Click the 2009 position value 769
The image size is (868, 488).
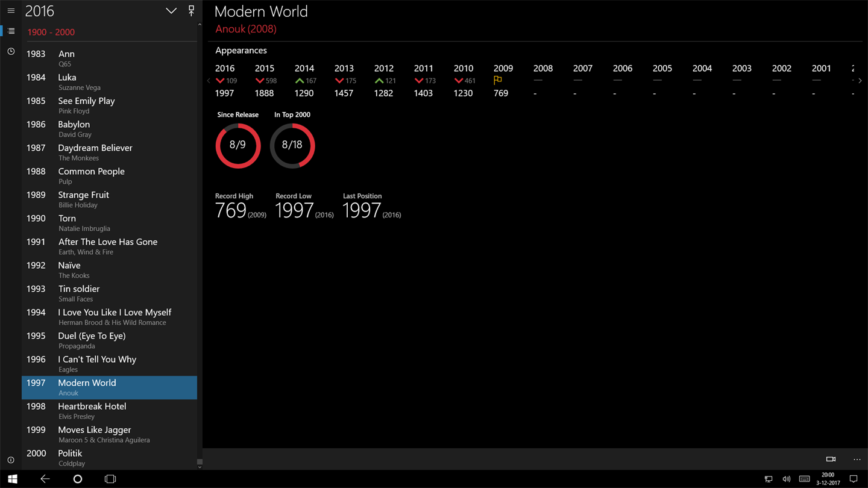501,93
